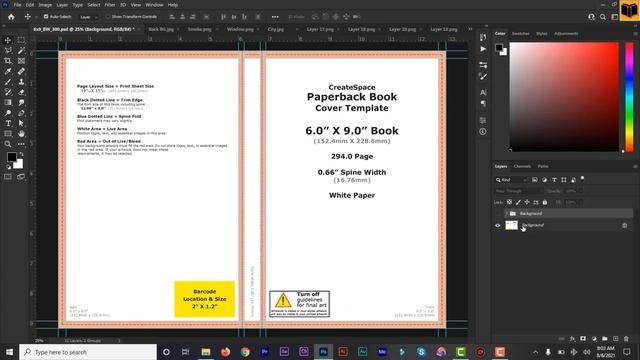Open the workspace switcher icon
The width and height of the screenshot is (640, 360).
point(615,17)
